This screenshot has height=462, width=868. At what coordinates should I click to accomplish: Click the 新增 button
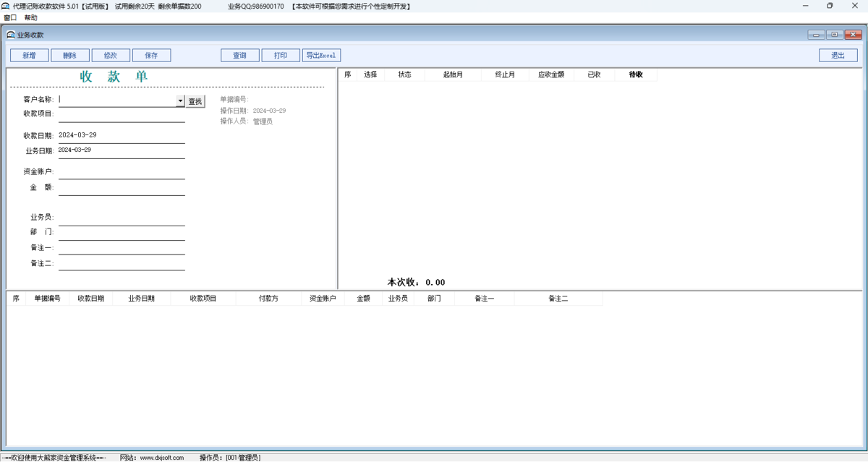[x=30, y=56]
